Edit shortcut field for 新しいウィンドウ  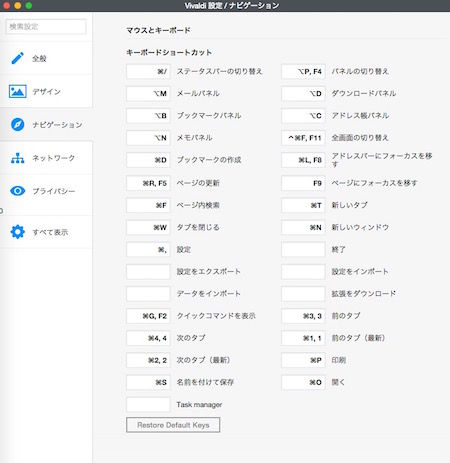(x=303, y=227)
